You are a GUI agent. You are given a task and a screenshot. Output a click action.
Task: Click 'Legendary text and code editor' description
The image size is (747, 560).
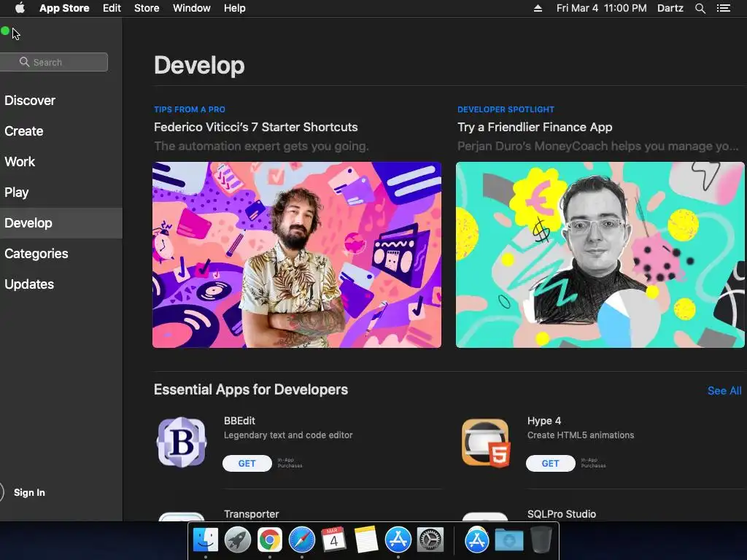[x=288, y=435]
